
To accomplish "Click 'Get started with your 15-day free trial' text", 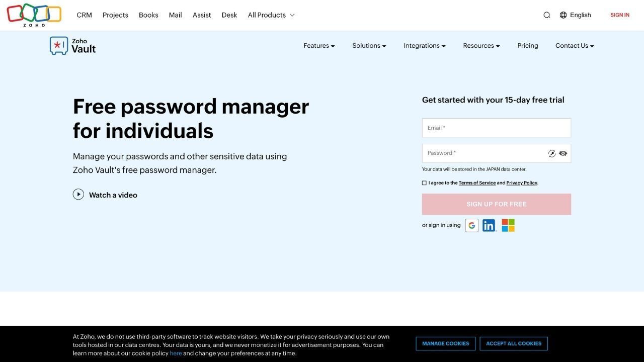I will (x=493, y=100).
